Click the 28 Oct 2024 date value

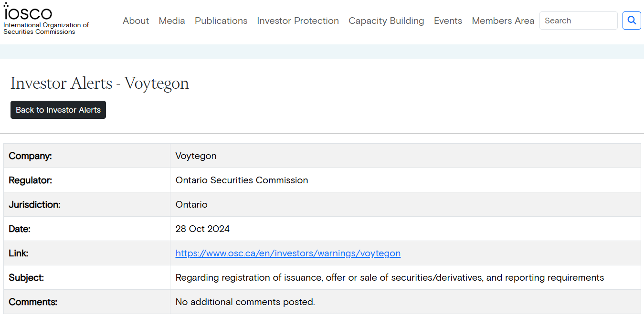(202, 229)
